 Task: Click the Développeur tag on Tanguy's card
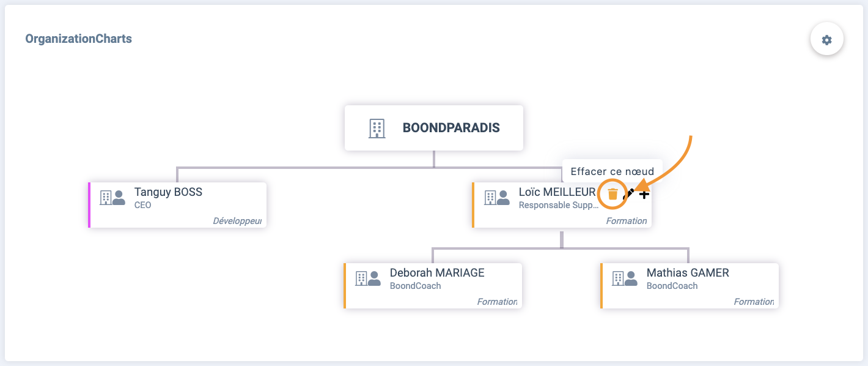[237, 221]
